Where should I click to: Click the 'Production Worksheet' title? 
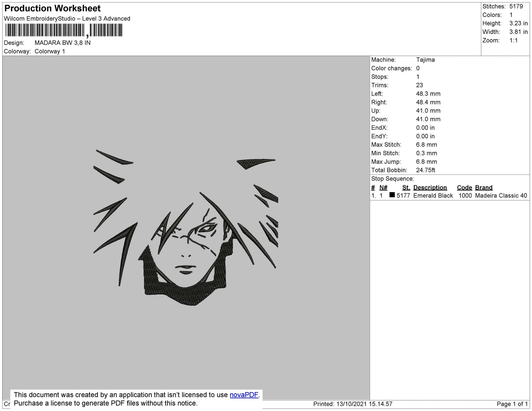[x=53, y=8]
